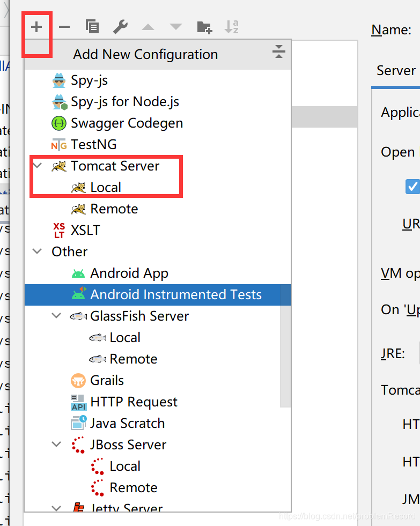Open the wrench Edit Templates icon
The image size is (420, 526).
(120, 27)
